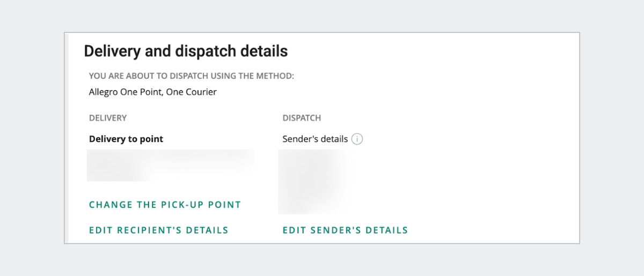Click the grey page background below the panel
The image size is (644, 276).
(322, 260)
